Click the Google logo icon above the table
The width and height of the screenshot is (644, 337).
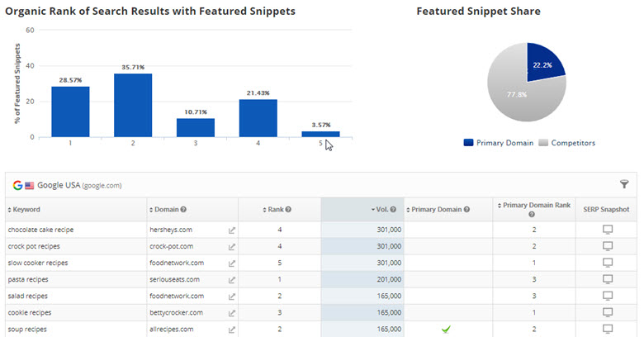pyautogui.click(x=17, y=185)
